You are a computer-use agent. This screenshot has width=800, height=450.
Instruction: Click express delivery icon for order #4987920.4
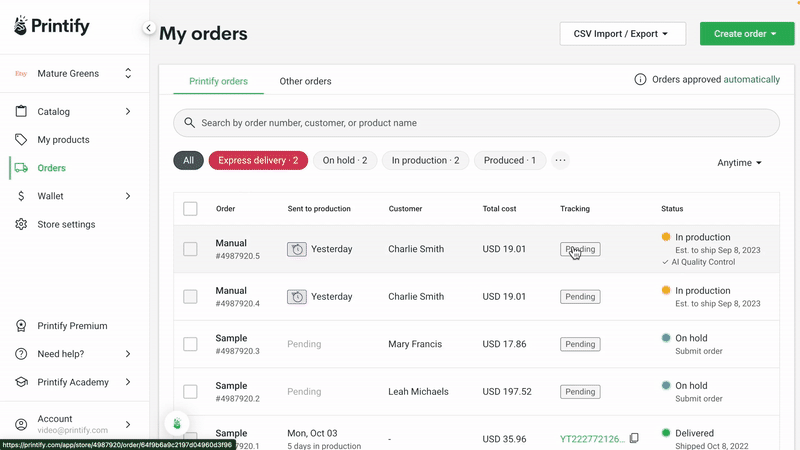pyautogui.click(x=296, y=296)
